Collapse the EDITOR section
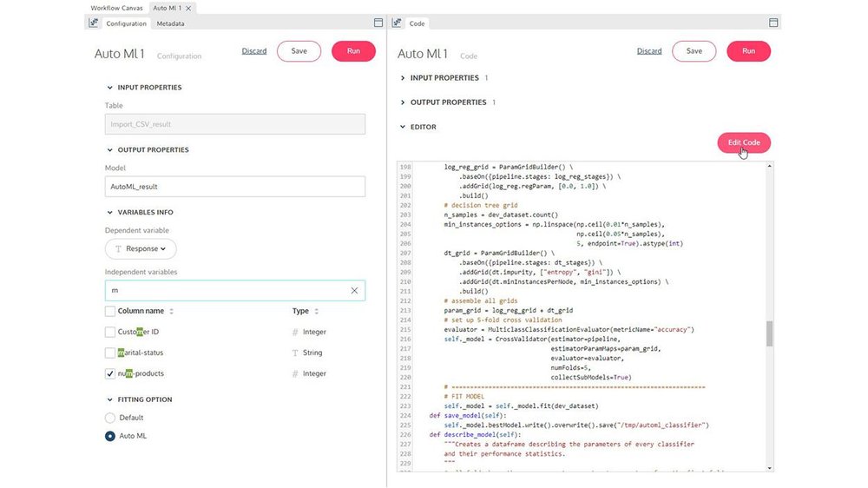Screen dimensions: 868x488 tap(403, 127)
